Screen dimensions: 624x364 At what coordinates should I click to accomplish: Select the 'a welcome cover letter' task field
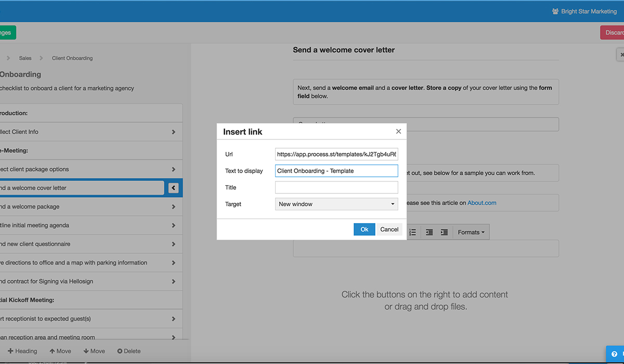(x=82, y=188)
